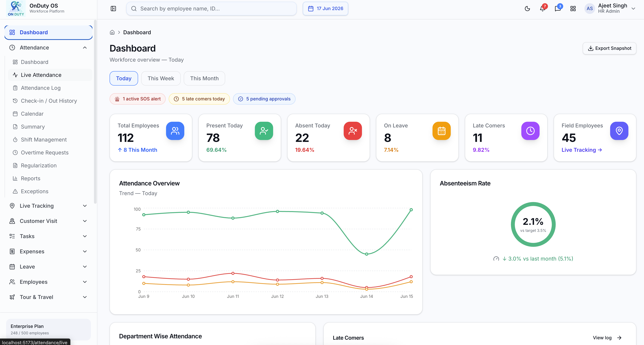
Task: Click the AS user avatar
Action: pos(589,9)
